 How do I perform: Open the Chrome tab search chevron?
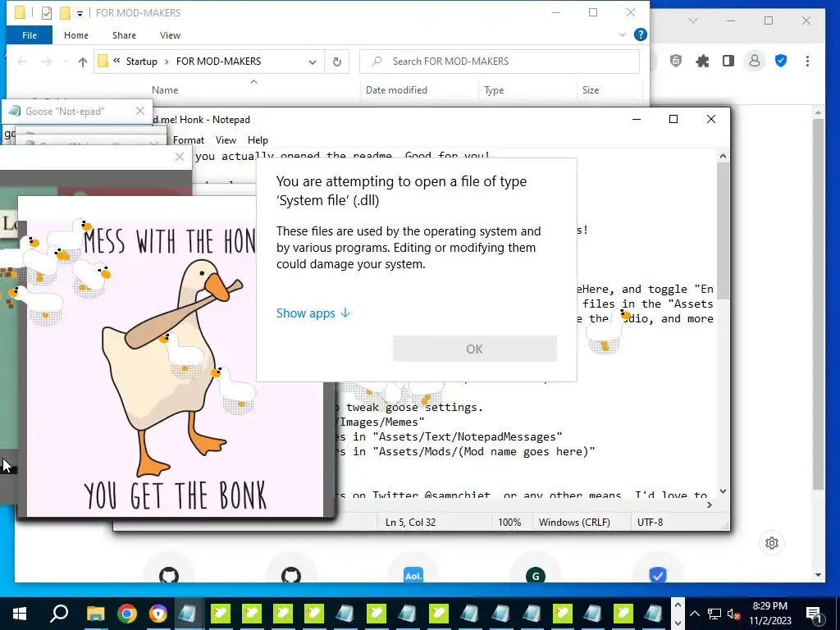[692, 21]
